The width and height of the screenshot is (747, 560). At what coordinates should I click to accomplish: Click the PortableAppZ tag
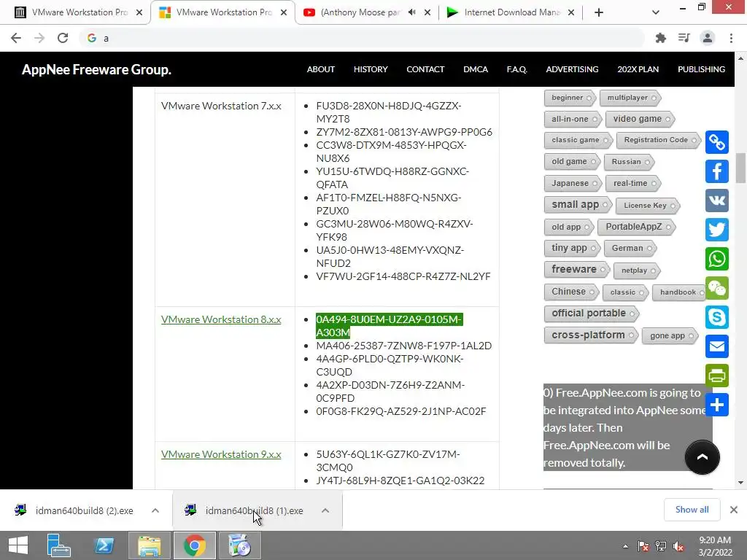(x=635, y=227)
